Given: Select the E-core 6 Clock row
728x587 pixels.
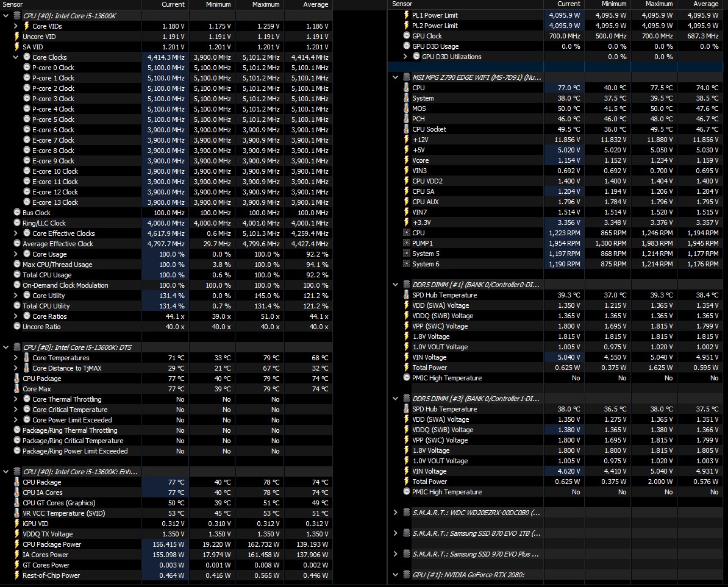Looking at the screenshot, I should pos(166,130).
